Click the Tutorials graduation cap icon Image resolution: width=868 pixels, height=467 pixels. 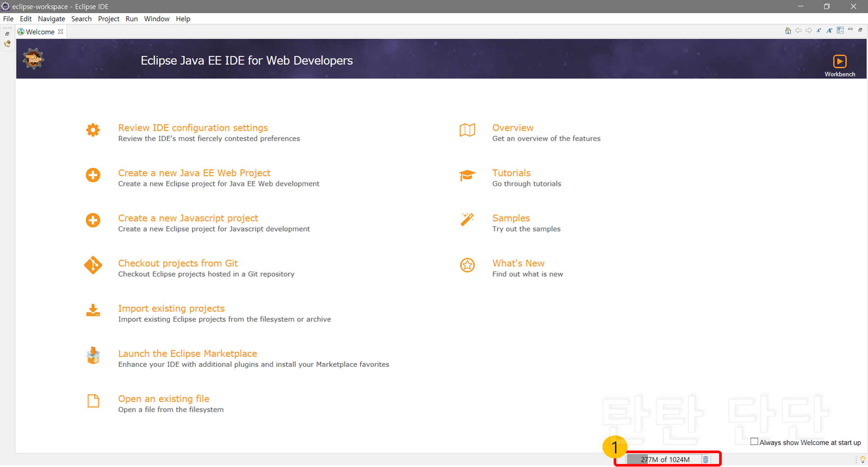click(x=467, y=175)
